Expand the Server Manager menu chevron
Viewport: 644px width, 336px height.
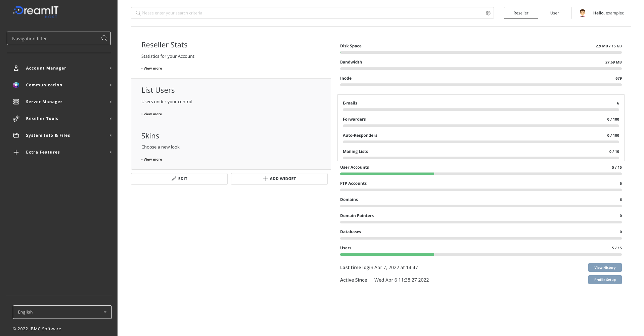coord(110,101)
